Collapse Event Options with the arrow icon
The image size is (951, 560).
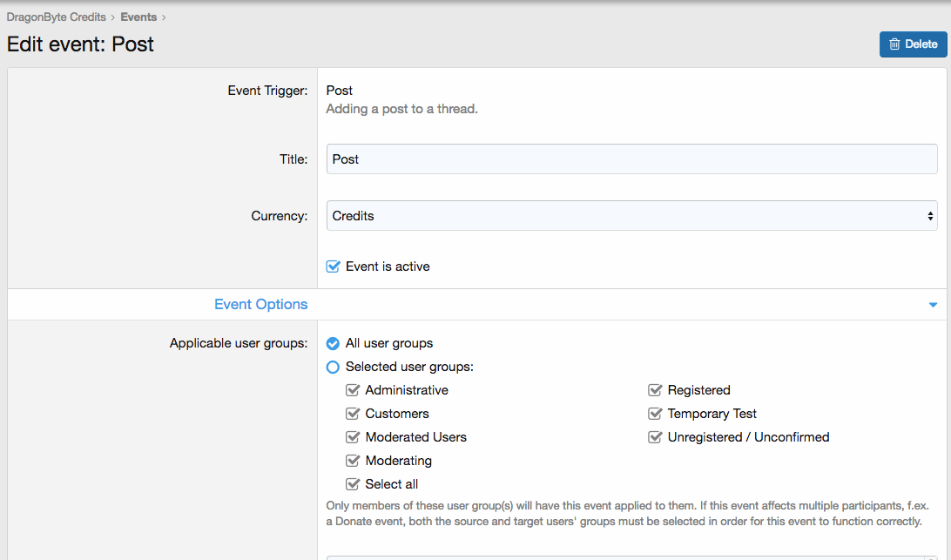[933, 305]
